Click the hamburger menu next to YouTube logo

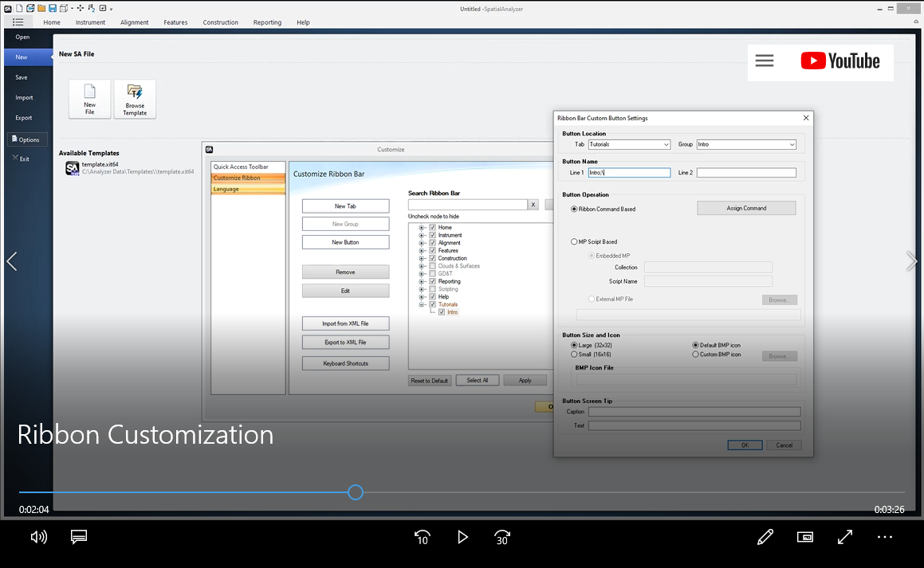tap(764, 61)
